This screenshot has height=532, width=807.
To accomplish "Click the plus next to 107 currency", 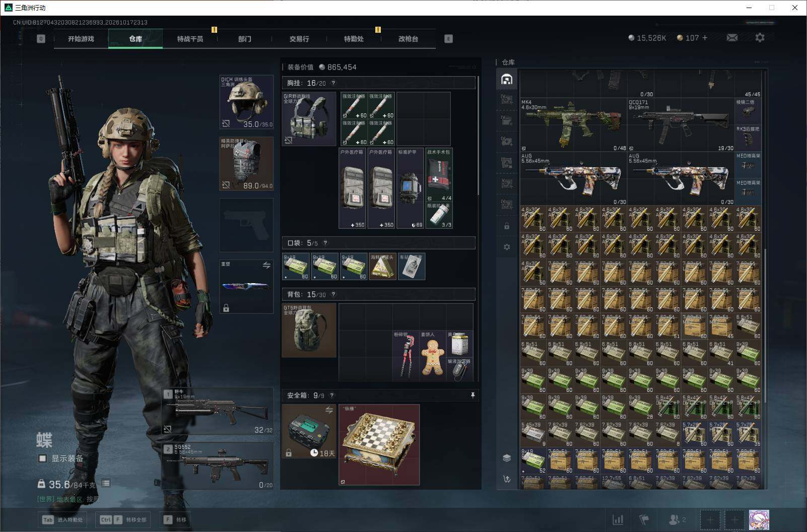I will (x=705, y=38).
